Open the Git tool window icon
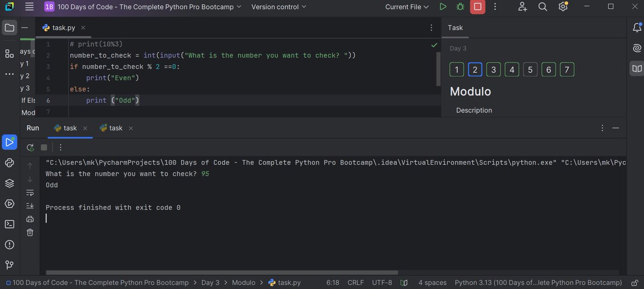Viewport: 644px width, 289px height. [9, 265]
